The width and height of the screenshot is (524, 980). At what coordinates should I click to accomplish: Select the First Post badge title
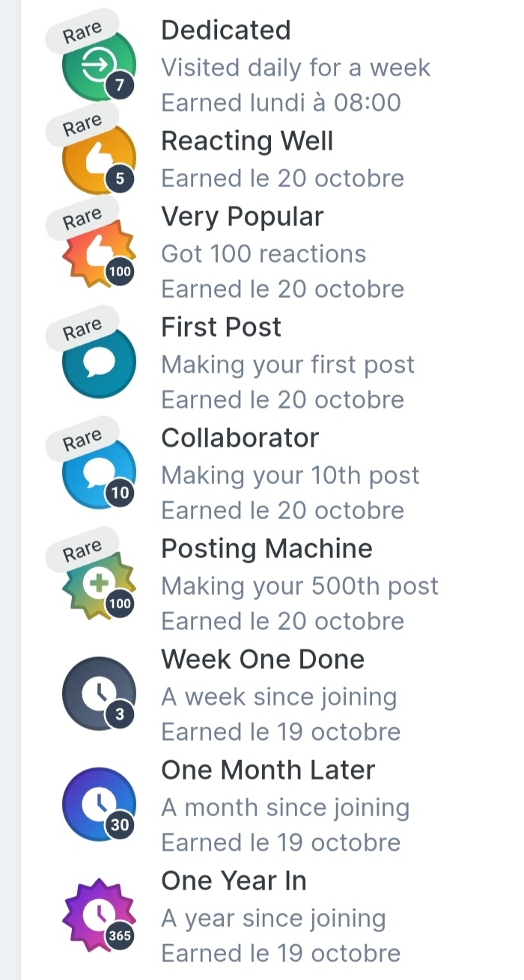(221, 327)
